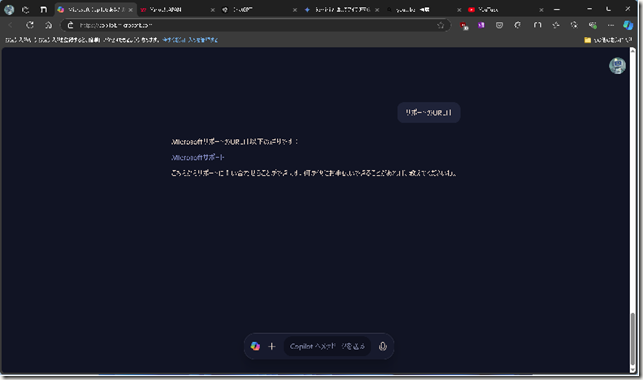Open the red extension icon in toolbar

click(463, 26)
